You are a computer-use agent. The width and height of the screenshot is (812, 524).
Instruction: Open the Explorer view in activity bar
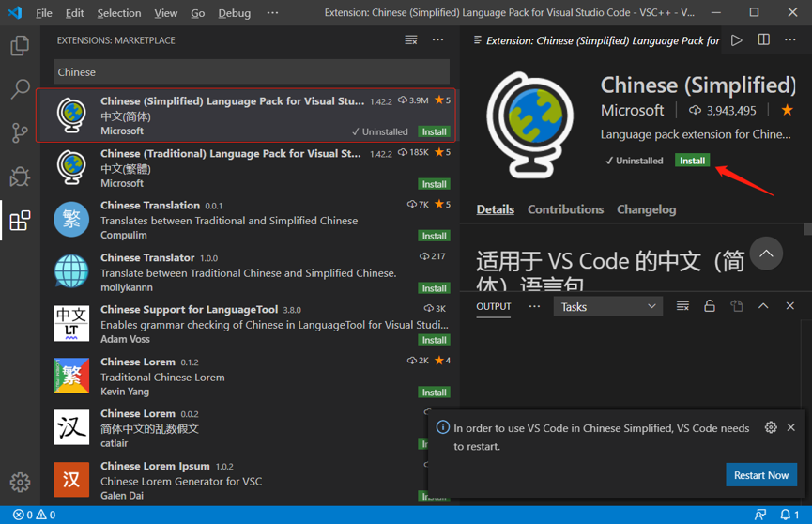click(x=20, y=46)
